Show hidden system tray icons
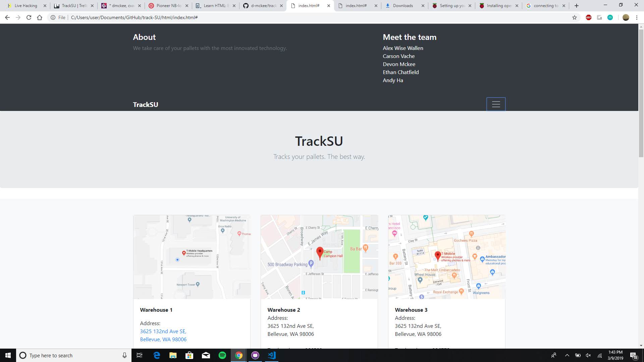The width and height of the screenshot is (644, 362). 567,355
